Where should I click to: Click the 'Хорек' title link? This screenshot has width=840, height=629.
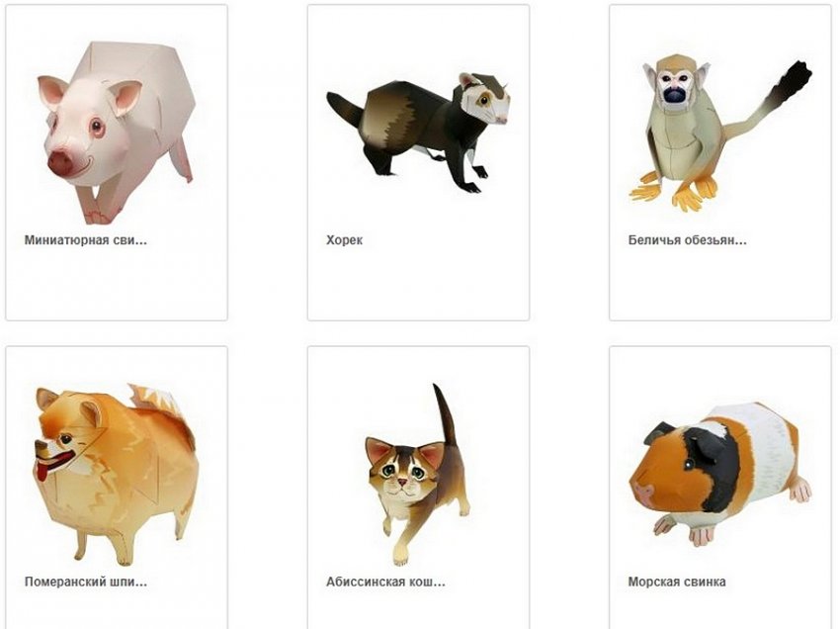(345, 240)
